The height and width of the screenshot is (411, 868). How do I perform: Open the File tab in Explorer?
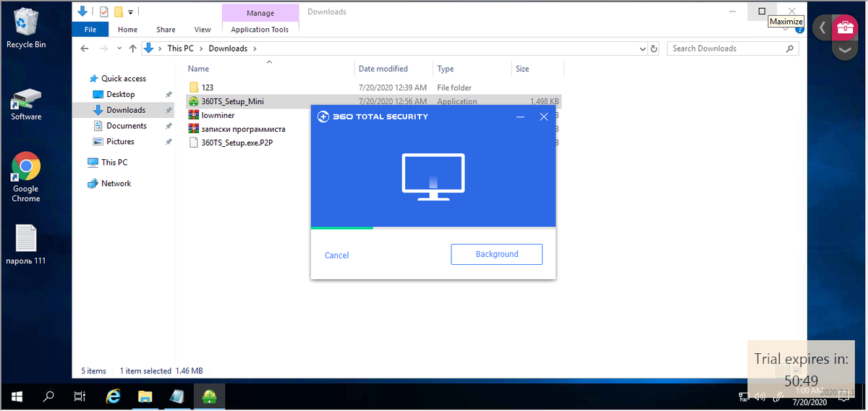[90, 30]
